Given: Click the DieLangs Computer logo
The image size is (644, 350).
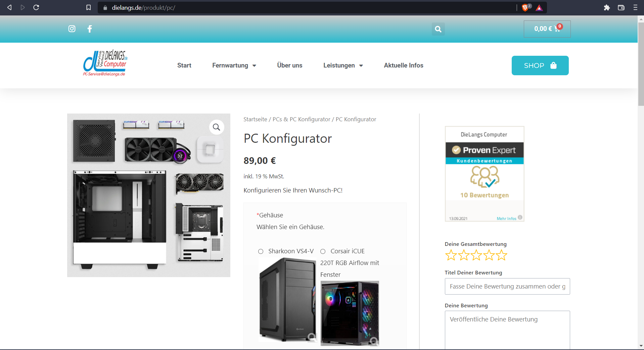Looking at the screenshot, I should (104, 63).
